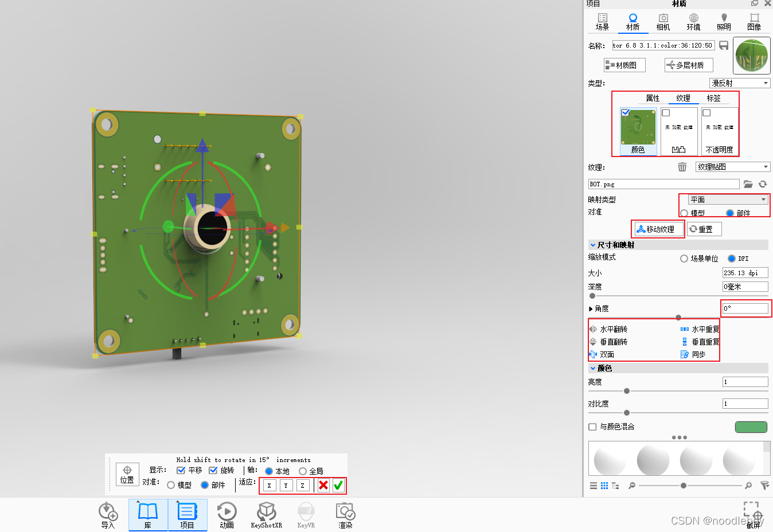Click 水平翻转 horizontal flip
773x532 pixels.
[x=608, y=329]
